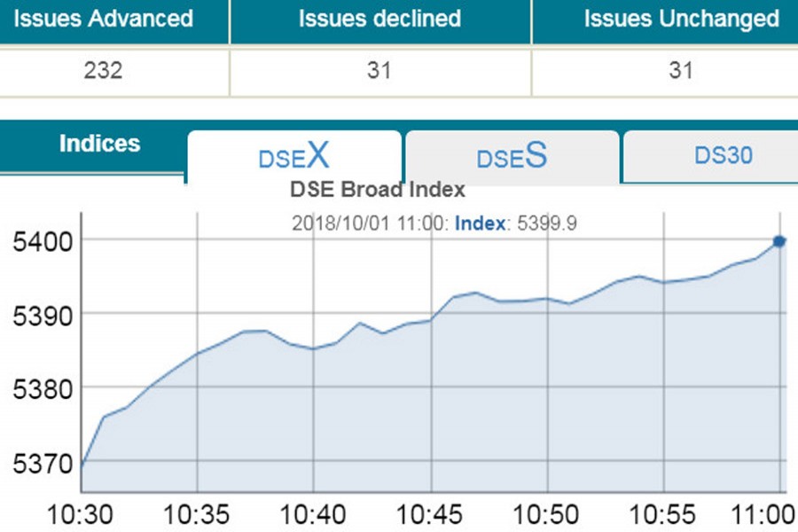Image resolution: width=798 pixels, height=532 pixels.
Task: Click the tooltip showing Index 5399.9
Action: 434,223
